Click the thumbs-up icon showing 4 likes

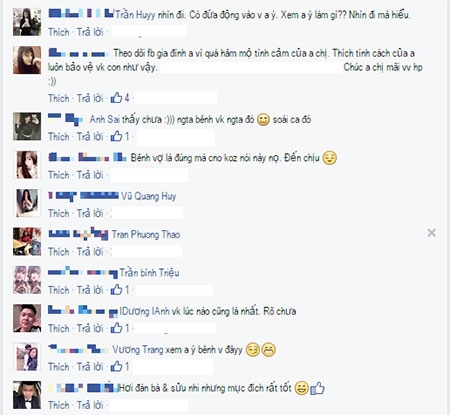pos(116,98)
